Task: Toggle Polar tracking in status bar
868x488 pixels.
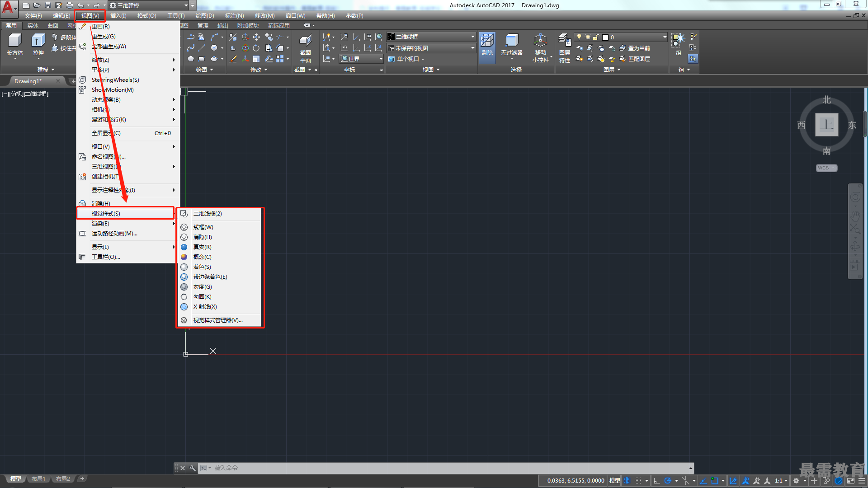Action: click(x=667, y=481)
